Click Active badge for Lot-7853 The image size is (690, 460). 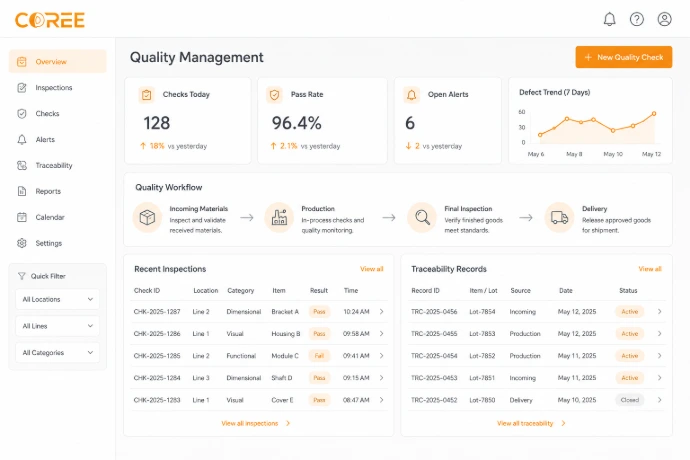(x=629, y=334)
